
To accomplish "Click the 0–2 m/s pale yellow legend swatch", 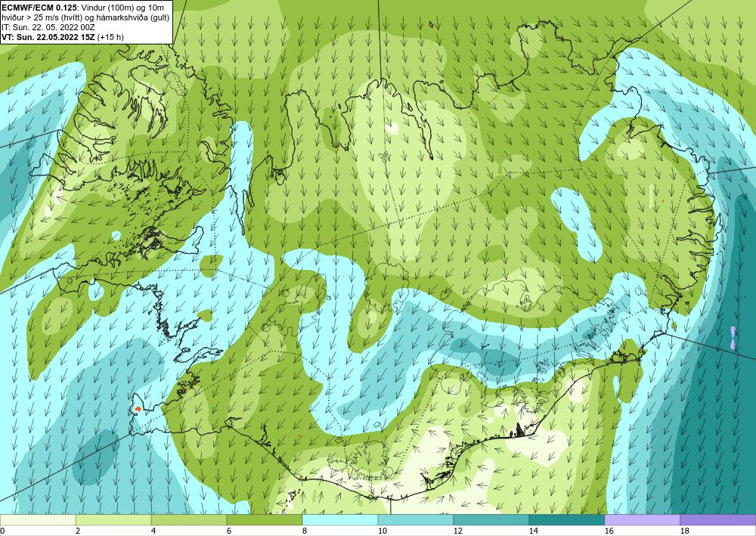I will pos(38,520).
